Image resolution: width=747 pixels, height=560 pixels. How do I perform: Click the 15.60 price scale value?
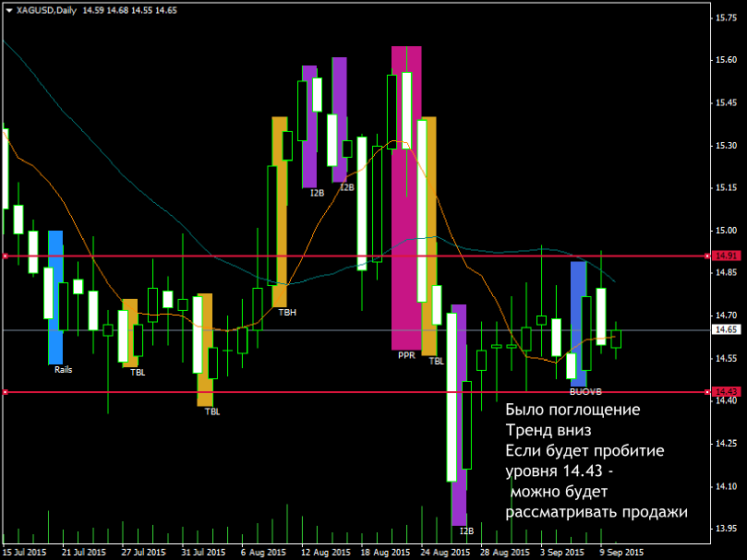726,60
